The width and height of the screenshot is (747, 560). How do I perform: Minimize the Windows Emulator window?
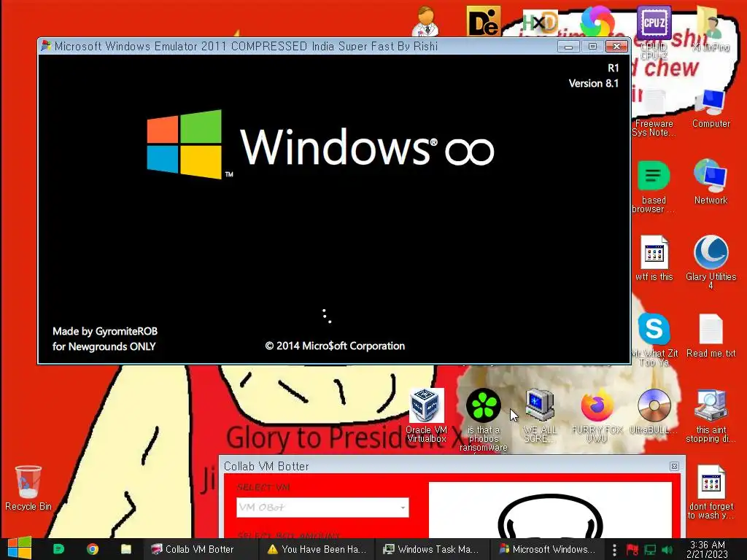[x=568, y=46]
